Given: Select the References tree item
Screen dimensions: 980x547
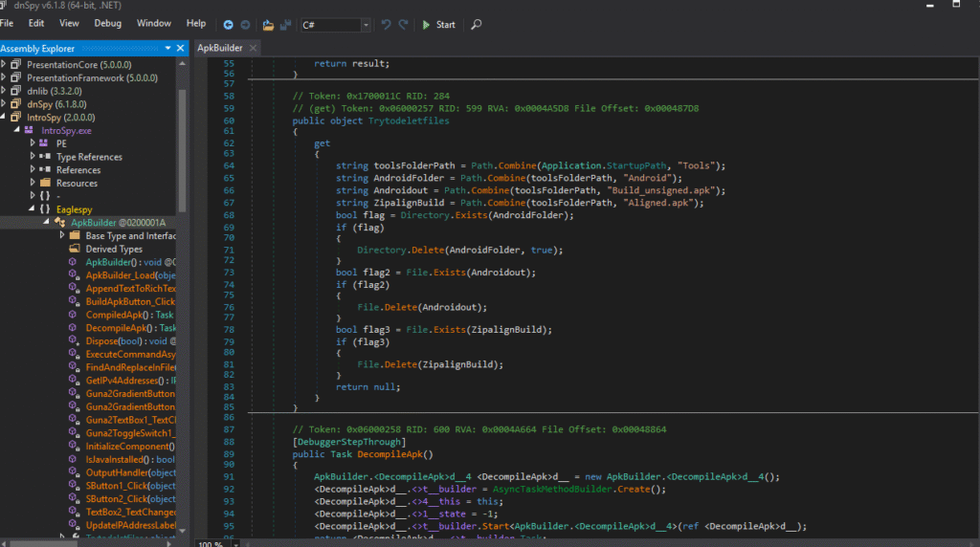Looking at the screenshot, I should [x=78, y=170].
